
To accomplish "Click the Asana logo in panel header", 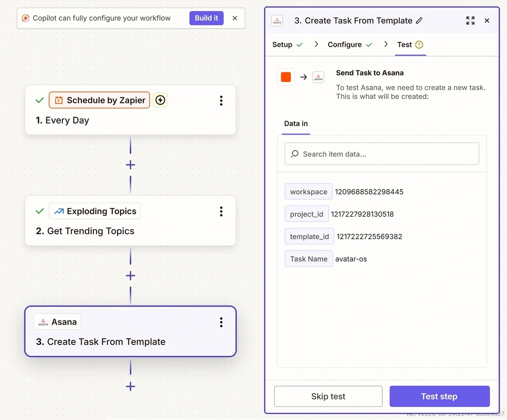I will [x=277, y=21].
